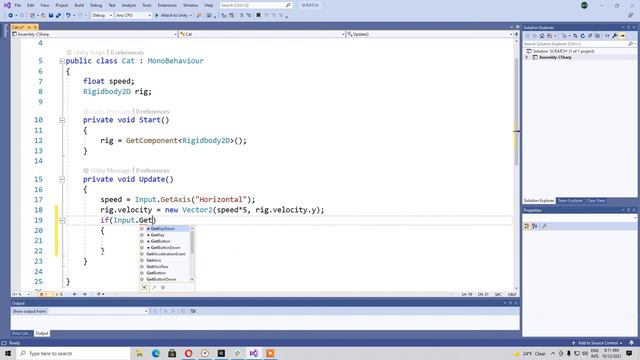Click the Navigate Backward toolbar icon
This screenshot has width=640, height=360.
click(11, 15)
